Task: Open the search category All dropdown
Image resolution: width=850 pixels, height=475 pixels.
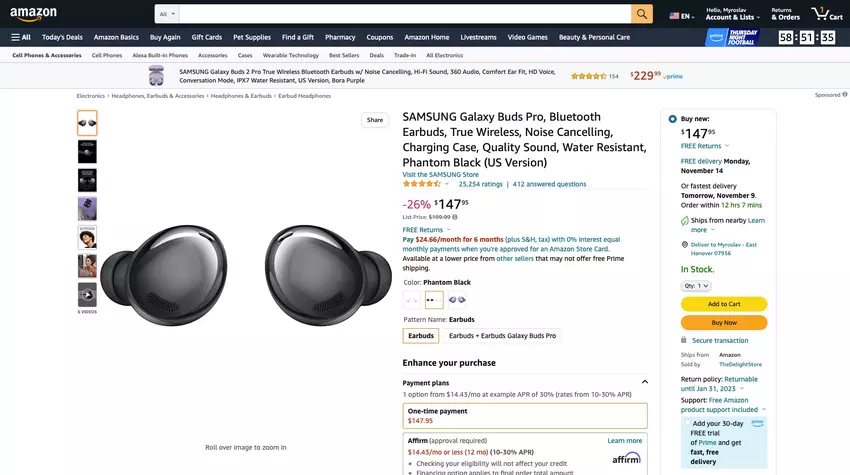Action: pos(167,14)
